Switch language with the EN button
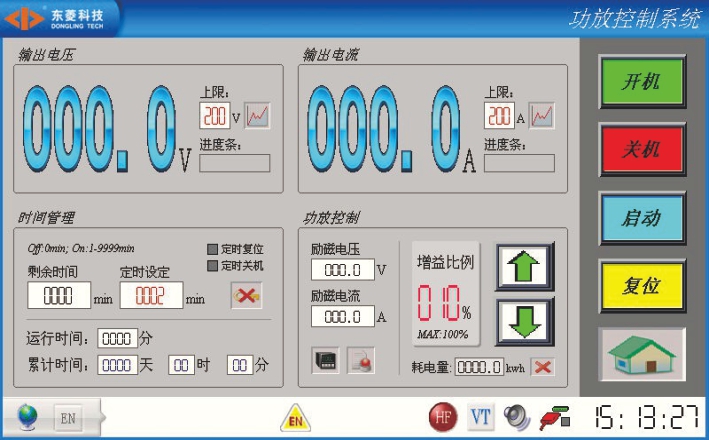 (x=68, y=416)
